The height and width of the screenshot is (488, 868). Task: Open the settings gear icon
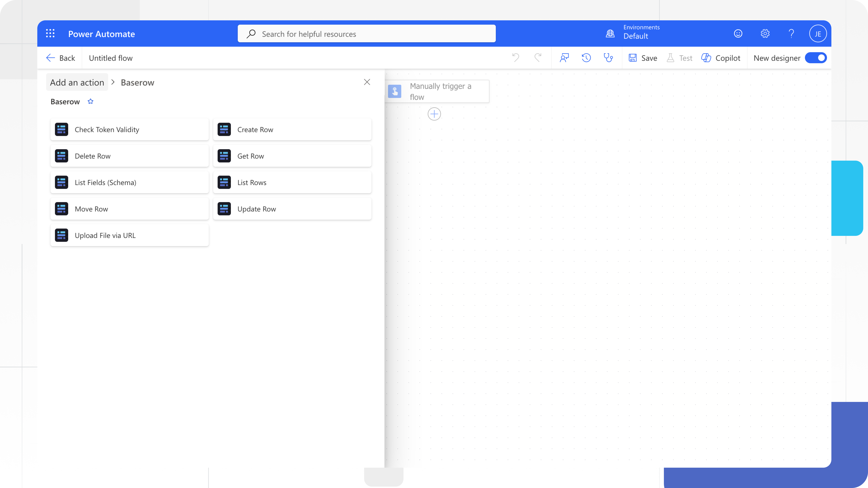pyautogui.click(x=765, y=33)
